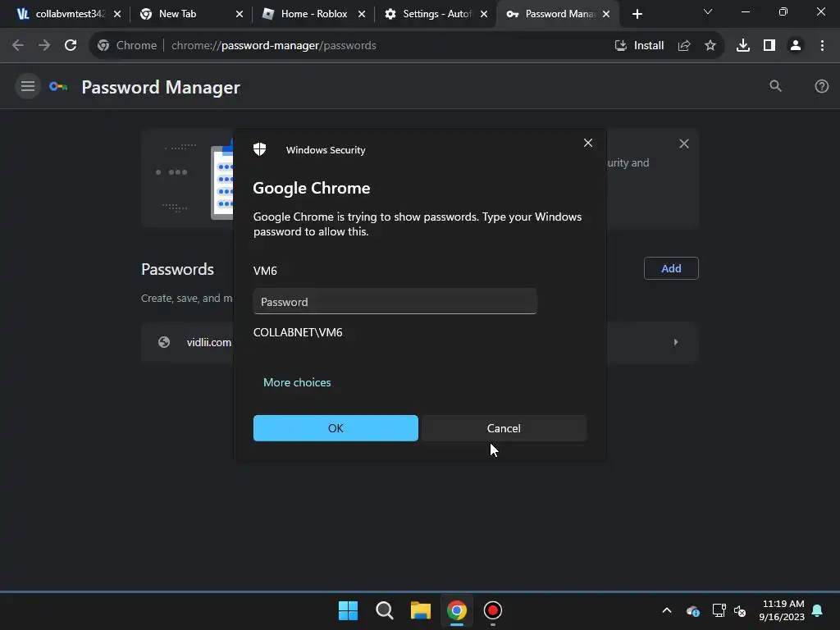
Task: Close the Windows Security dialog with X
Action: 587,143
